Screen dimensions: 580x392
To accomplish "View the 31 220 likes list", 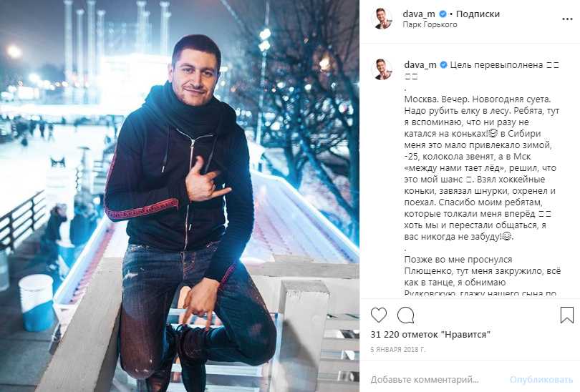I will coord(430,335).
